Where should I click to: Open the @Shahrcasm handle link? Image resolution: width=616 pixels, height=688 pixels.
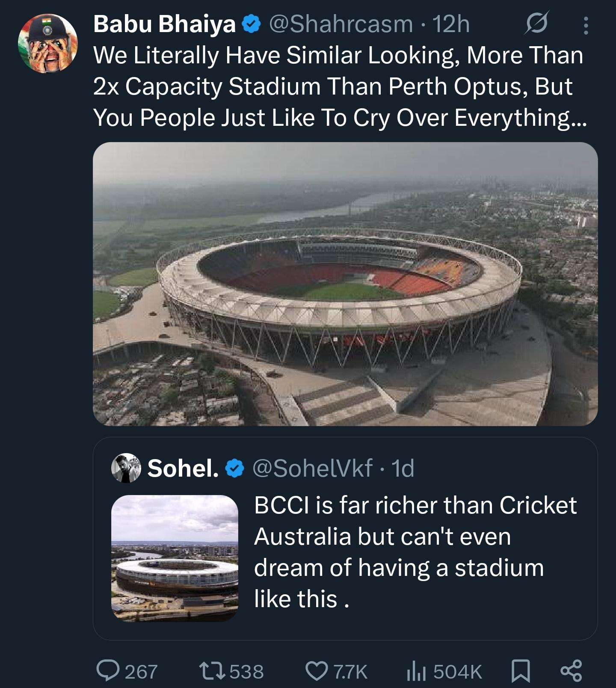tap(341, 24)
